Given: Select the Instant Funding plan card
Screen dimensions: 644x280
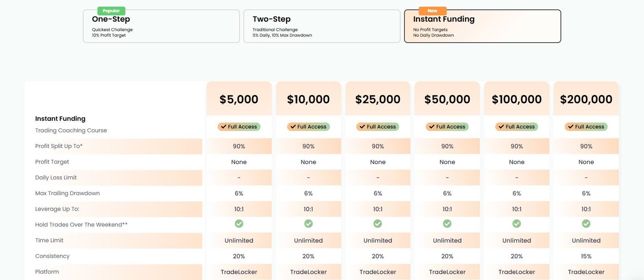Looking at the screenshot, I should 483,26.
